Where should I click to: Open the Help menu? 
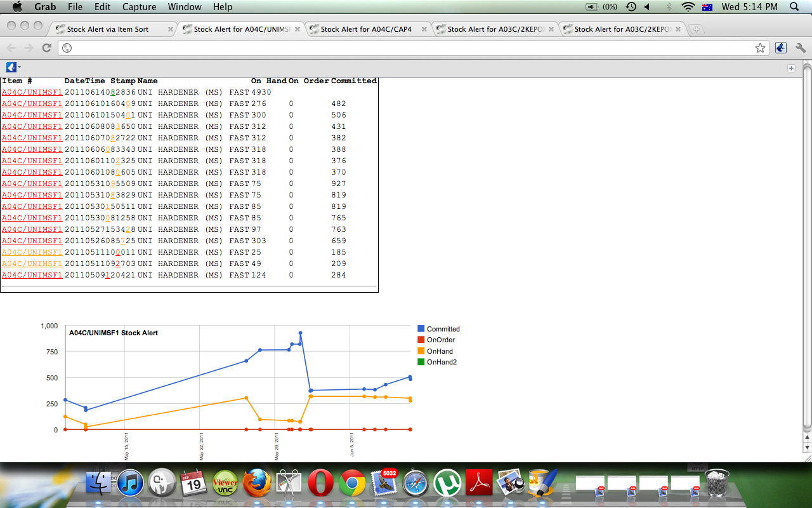223,7
